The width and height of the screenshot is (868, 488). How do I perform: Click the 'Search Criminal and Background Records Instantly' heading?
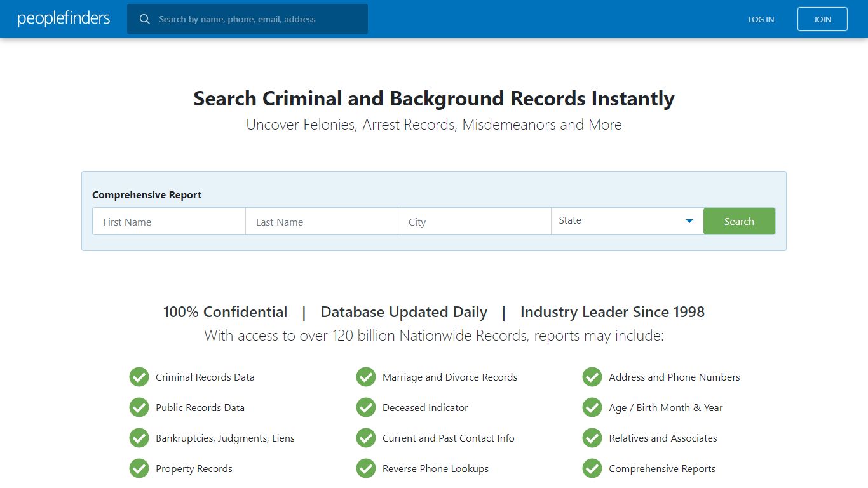[x=434, y=99]
